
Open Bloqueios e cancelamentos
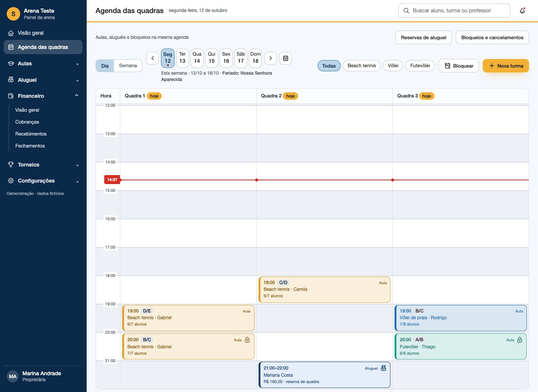tap(492, 37)
